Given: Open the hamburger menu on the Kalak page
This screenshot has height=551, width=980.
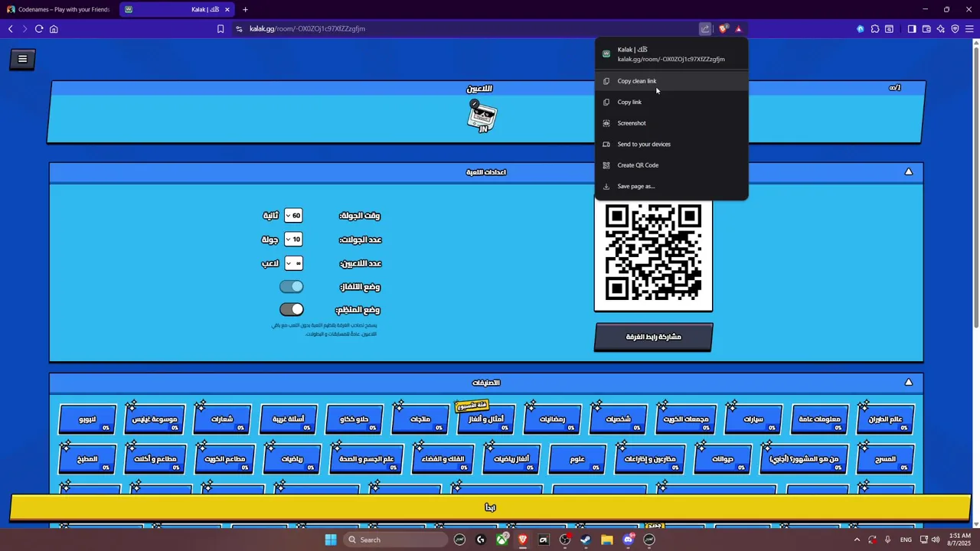Looking at the screenshot, I should point(22,59).
